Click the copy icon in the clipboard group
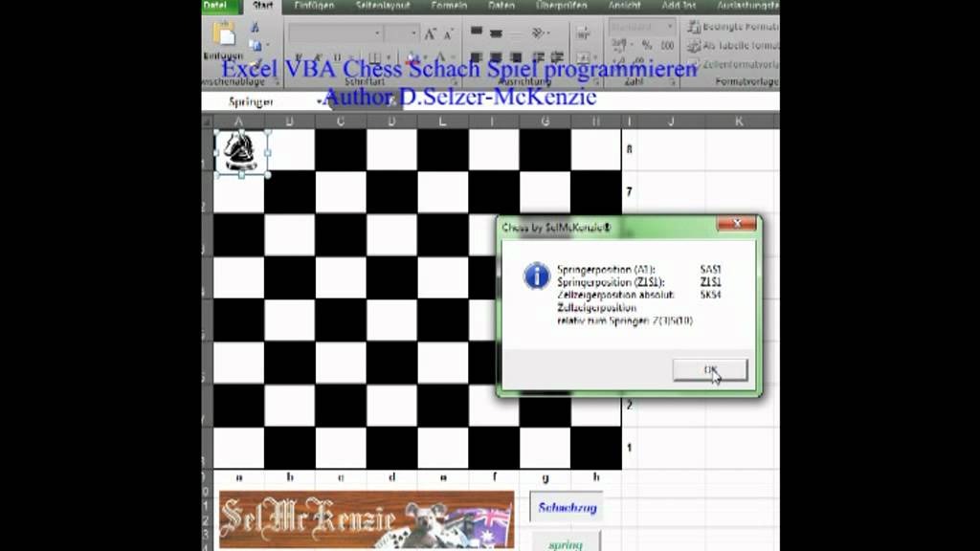The height and width of the screenshot is (551, 980). click(255, 45)
